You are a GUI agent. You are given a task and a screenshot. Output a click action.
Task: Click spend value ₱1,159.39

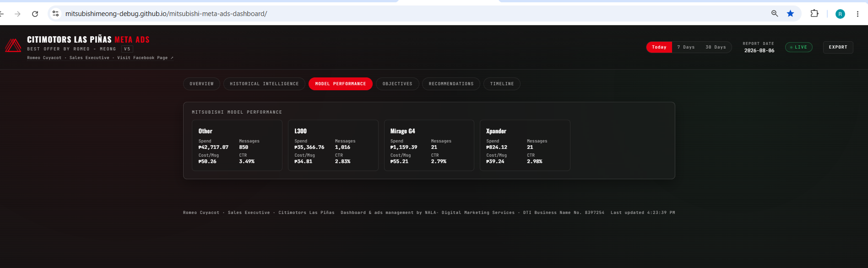point(404,148)
